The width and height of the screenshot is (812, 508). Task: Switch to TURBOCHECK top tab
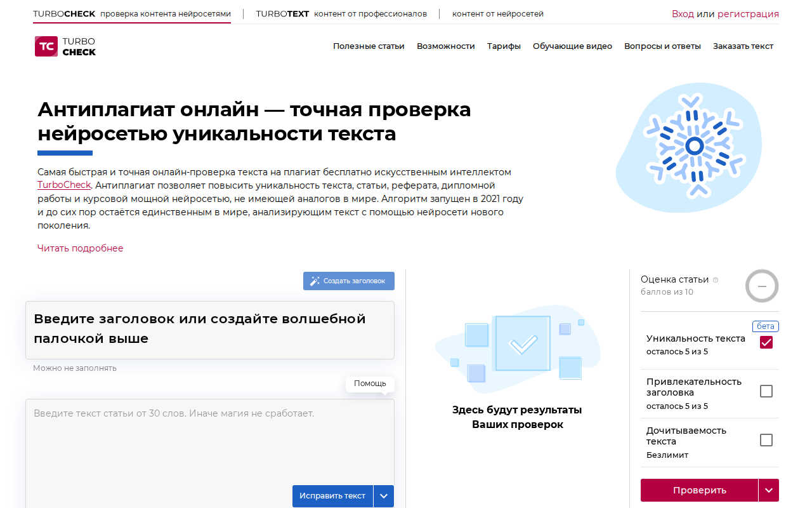point(132,14)
